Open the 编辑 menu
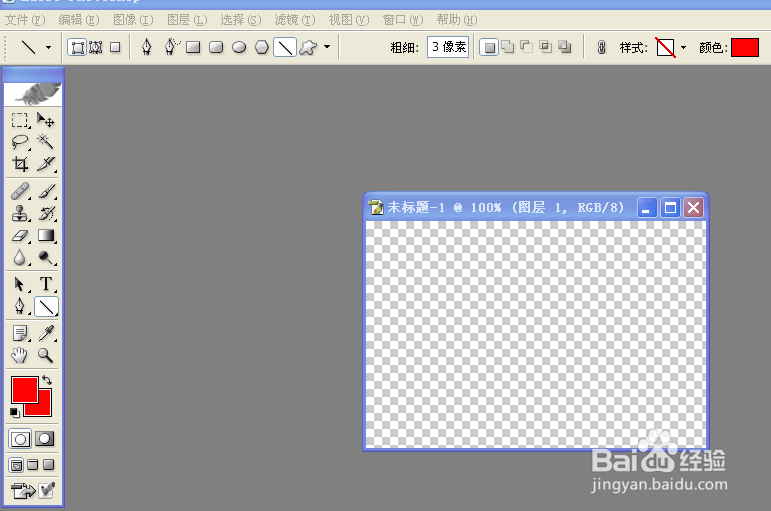Screen dimensions: 771x511 [79, 20]
